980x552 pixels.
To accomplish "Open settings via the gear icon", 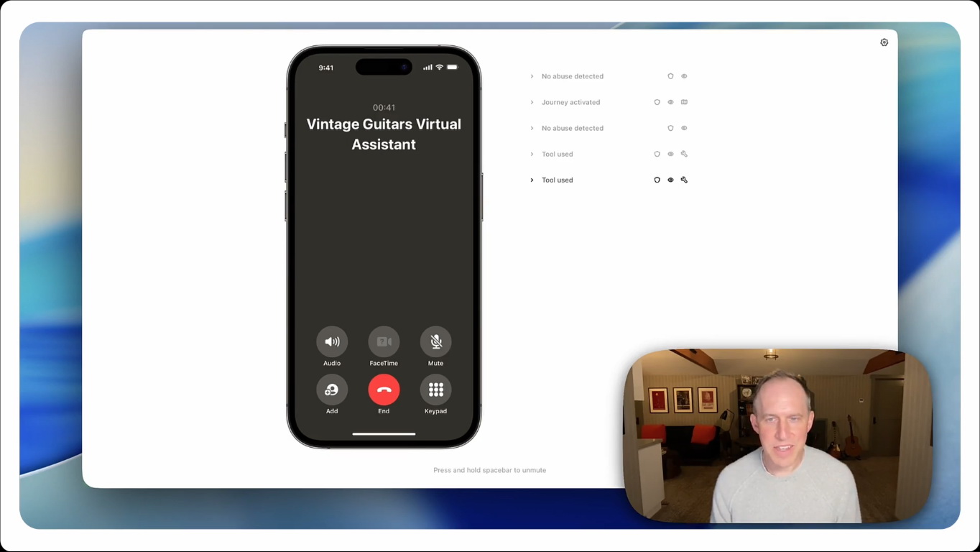I will [884, 42].
